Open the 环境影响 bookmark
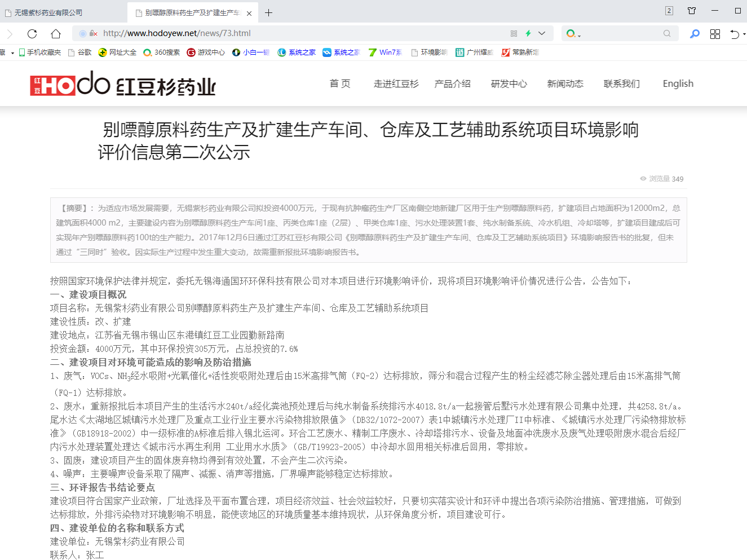Screen dimensions: 747x560 429,52
